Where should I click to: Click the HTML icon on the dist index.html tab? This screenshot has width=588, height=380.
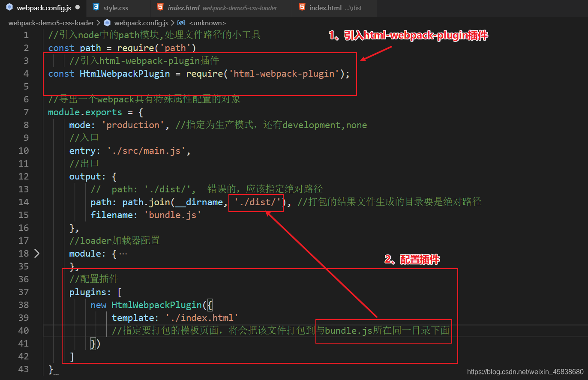click(x=302, y=8)
